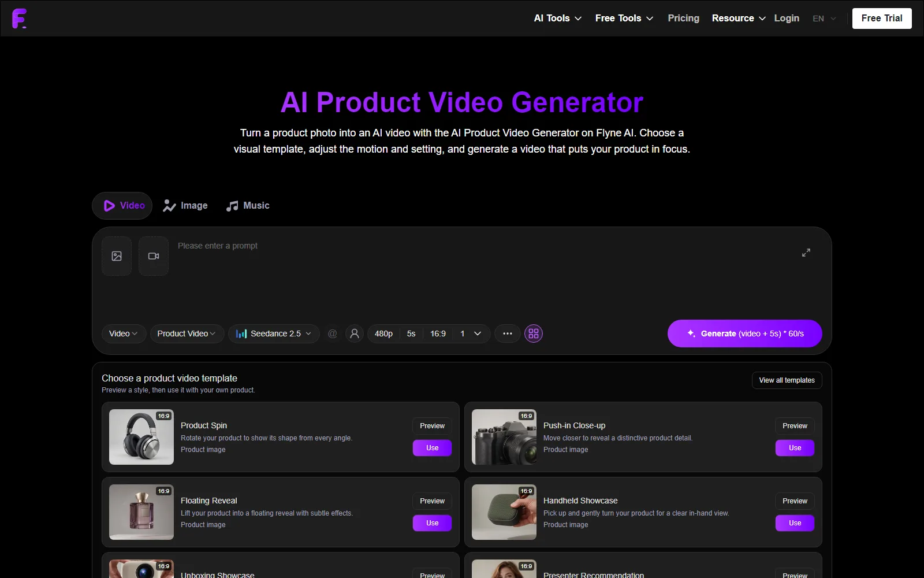Image resolution: width=924 pixels, height=578 pixels.
Task: Toggle the templates grid icon
Action: [534, 334]
